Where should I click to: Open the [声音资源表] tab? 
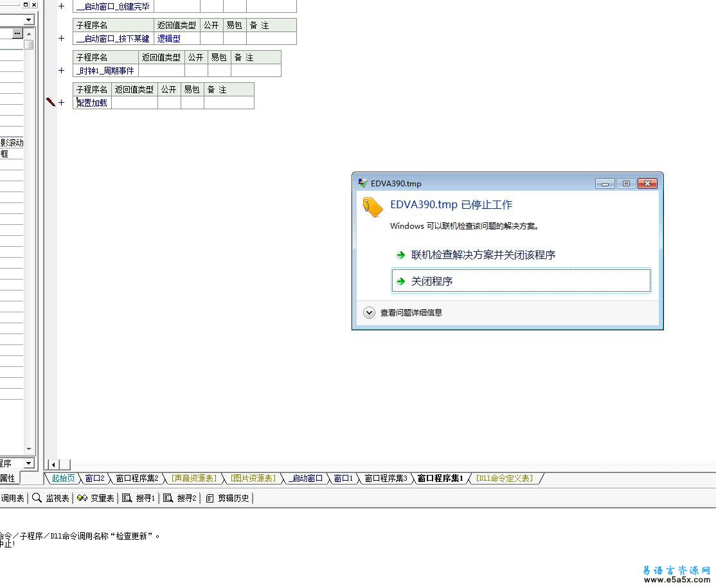tap(194, 478)
